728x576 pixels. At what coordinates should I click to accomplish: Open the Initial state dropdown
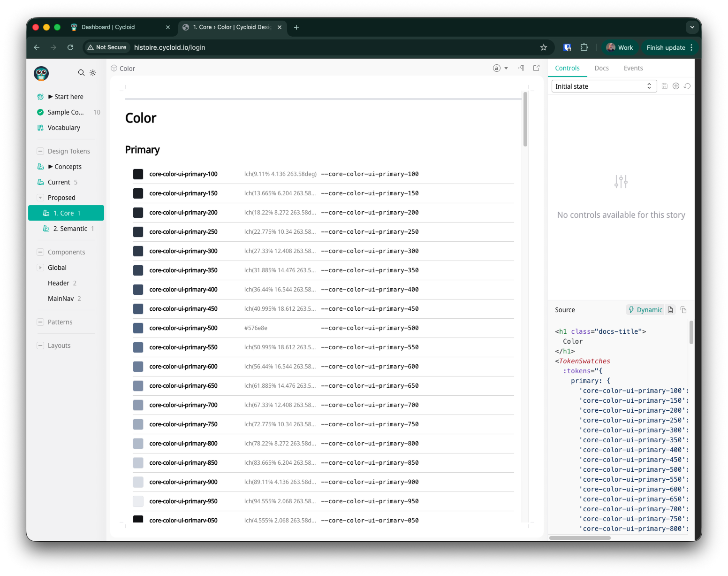(x=603, y=86)
